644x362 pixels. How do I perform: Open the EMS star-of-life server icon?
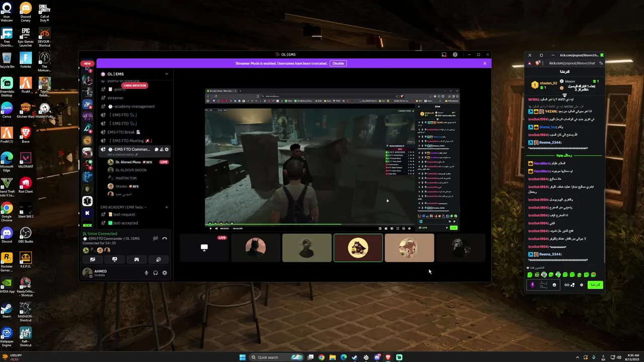coord(88,201)
